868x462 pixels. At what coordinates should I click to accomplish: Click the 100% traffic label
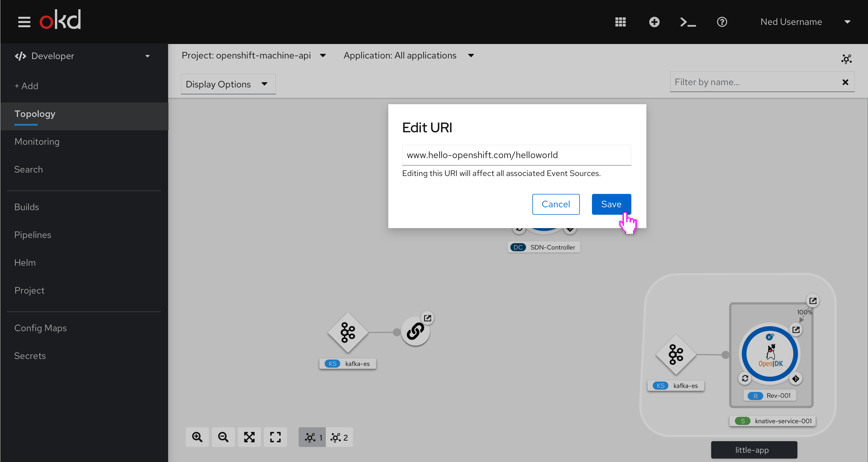(804, 312)
